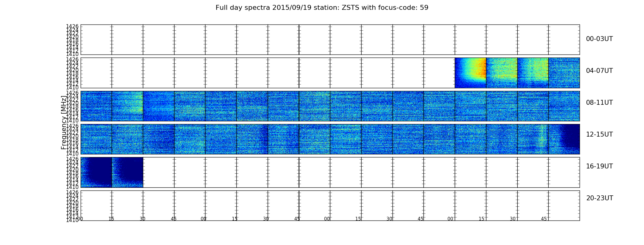Click the '20-23UT' row label
The height and width of the screenshot is (245, 644).
(600, 198)
